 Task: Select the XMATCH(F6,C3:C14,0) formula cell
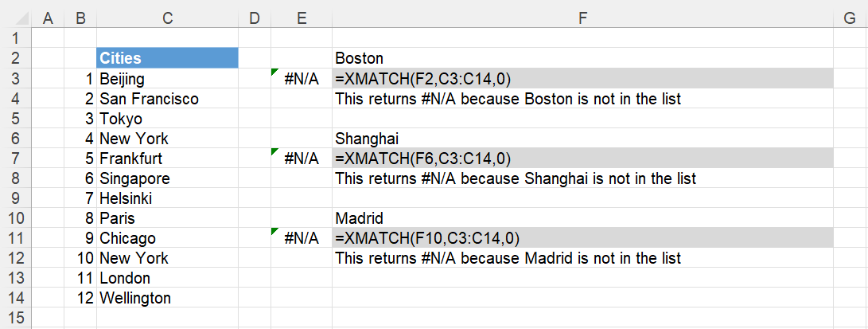point(582,159)
